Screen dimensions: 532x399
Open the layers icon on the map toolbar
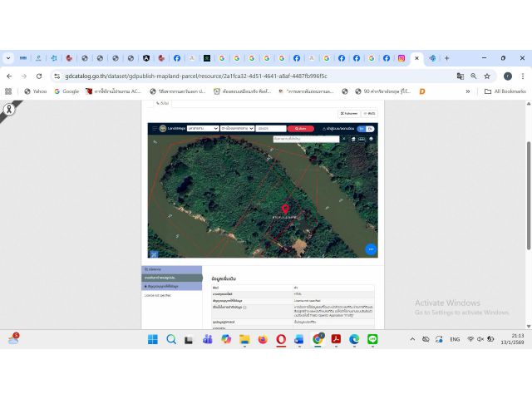(371, 139)
